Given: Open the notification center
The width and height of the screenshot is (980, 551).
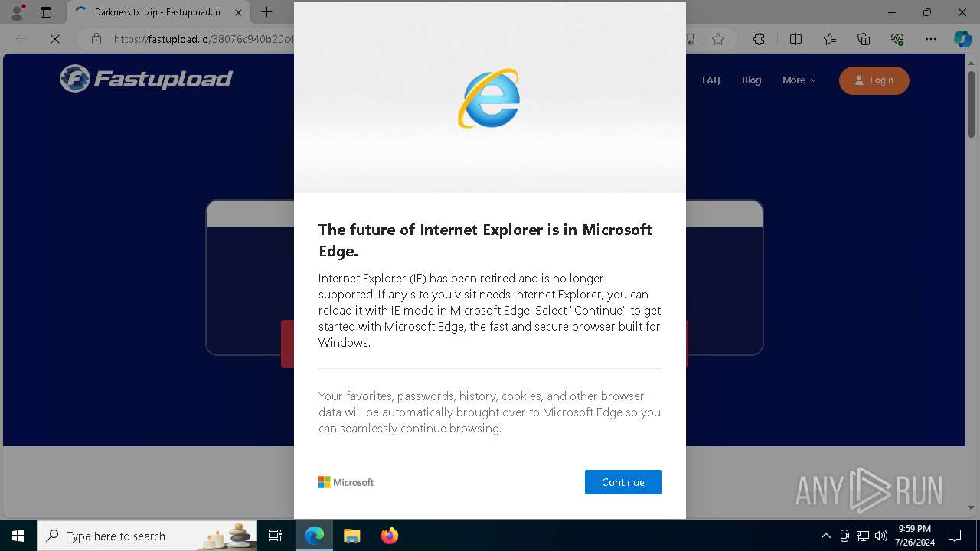Looking at the screenshot, I should 955,536.
